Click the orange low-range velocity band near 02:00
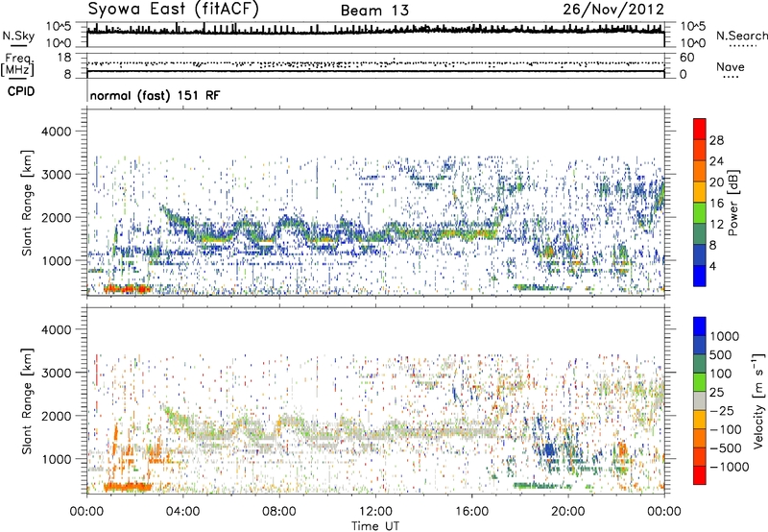Viewport: 768px width, 532px height. tap(128, 487)
